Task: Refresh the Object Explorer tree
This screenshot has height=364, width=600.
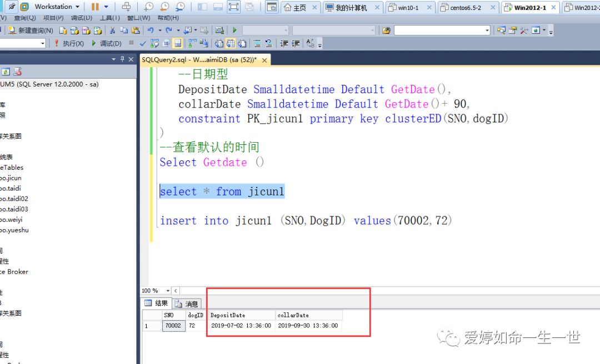Action: coord(6,72)
